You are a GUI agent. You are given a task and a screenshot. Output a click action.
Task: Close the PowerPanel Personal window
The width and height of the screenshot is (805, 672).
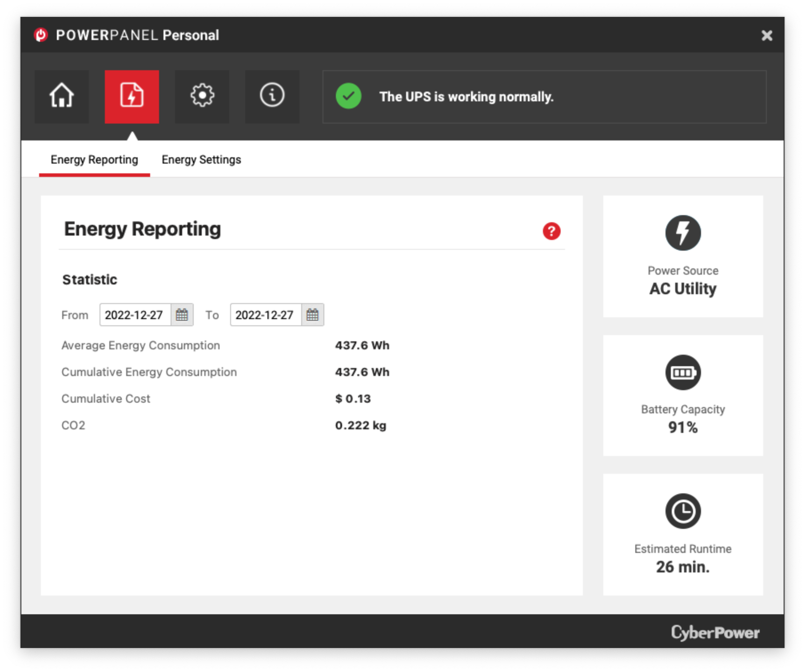(x=767, y=36)
